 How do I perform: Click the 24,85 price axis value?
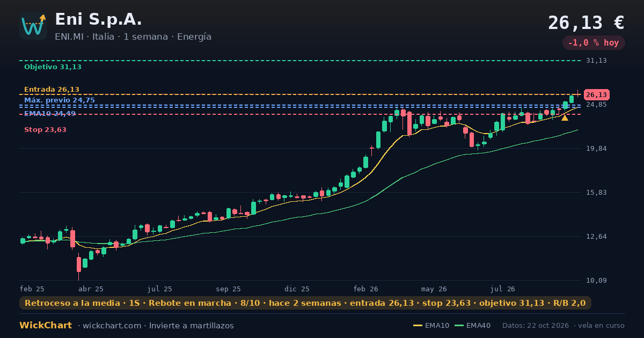pyautogui.click(x=596, y=104)
